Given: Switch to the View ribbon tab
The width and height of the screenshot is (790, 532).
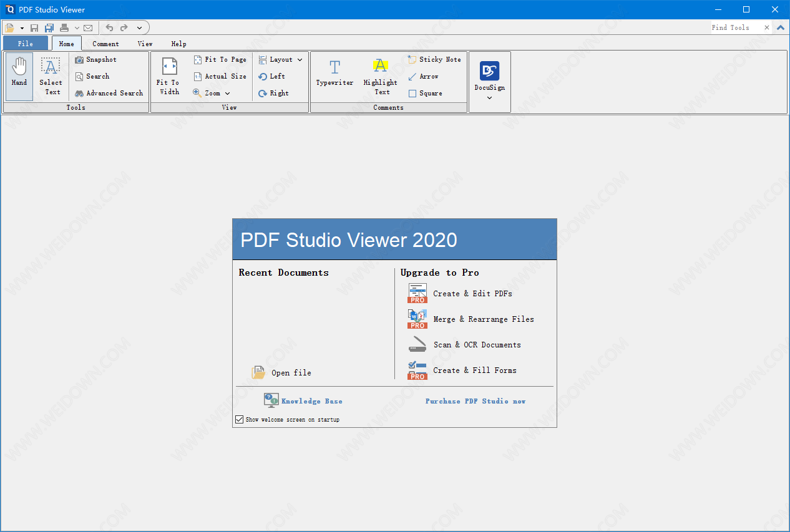Looking at the screenshot, I should click(x=145, y=44).
